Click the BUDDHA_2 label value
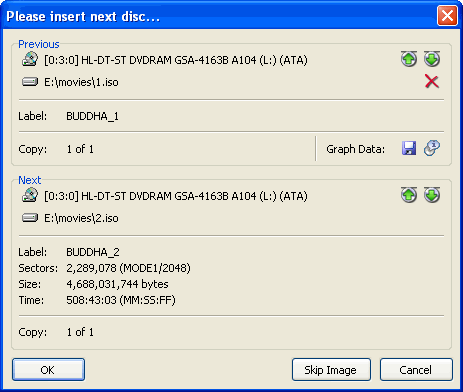 (93, 252)
